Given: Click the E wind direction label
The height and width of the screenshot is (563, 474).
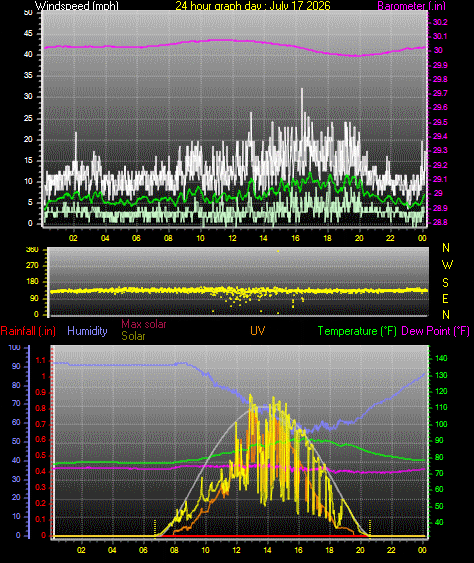Looking at the screenshot, I should [x=445, y=298].
